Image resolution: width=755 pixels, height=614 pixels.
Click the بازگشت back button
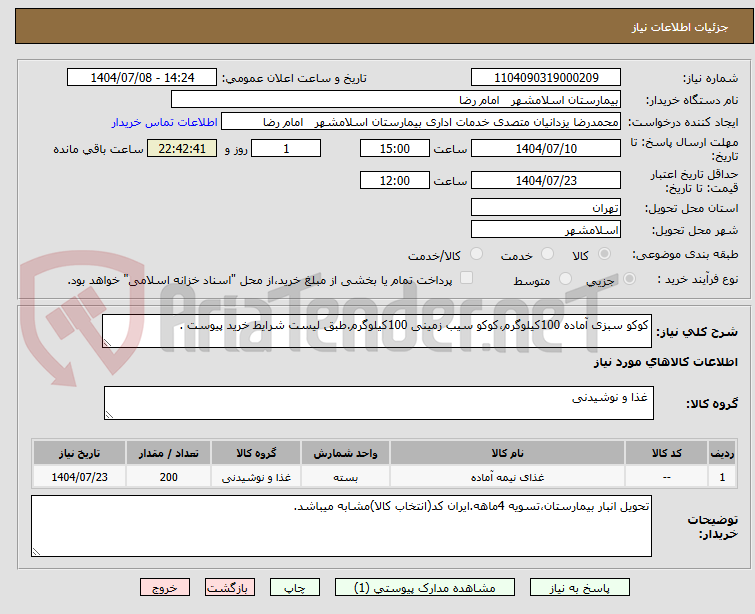pos(230,588)
